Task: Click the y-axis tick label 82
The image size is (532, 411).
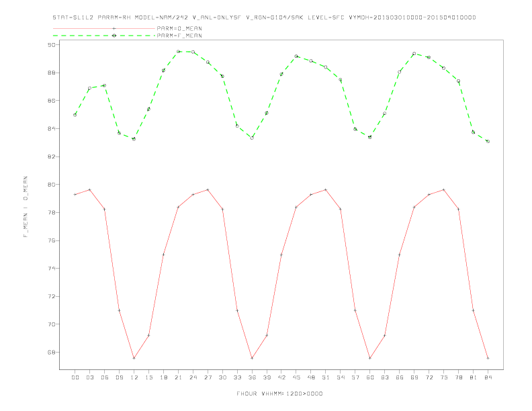Action: 52,156
